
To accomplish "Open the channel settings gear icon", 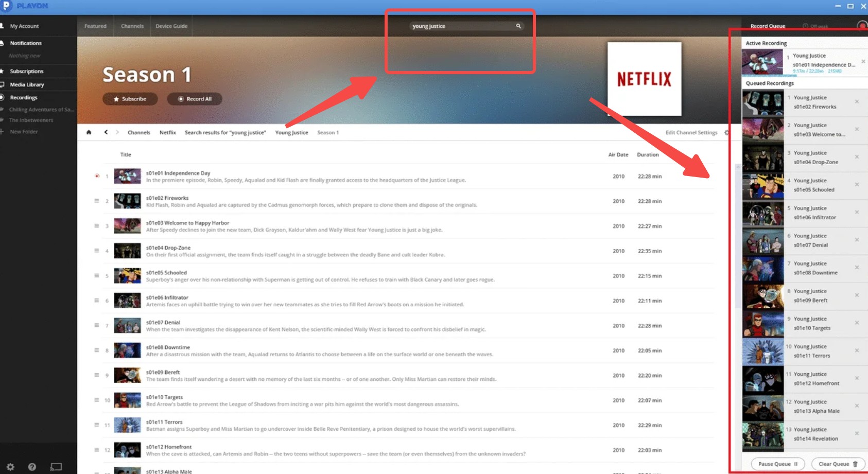I will pos(726,132).
